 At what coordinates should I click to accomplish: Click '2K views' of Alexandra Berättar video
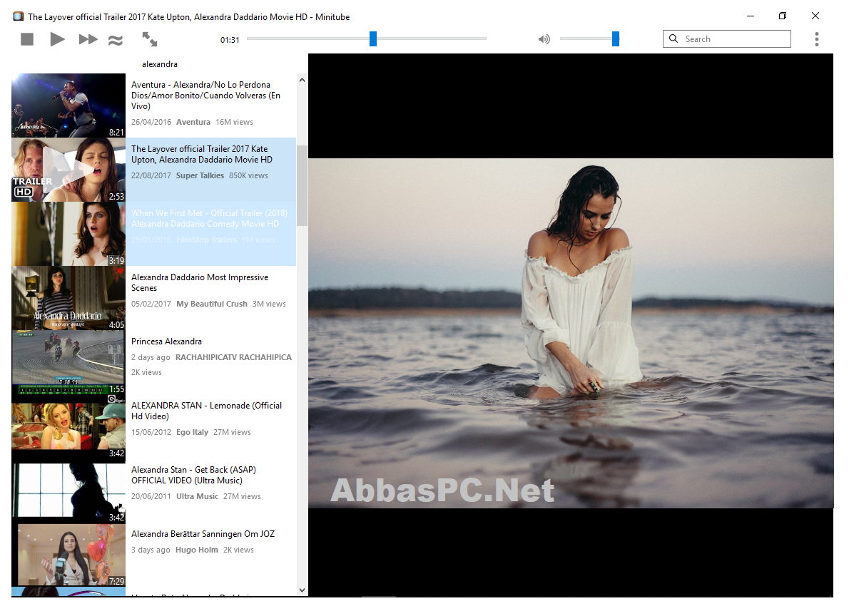click(239, 550)
